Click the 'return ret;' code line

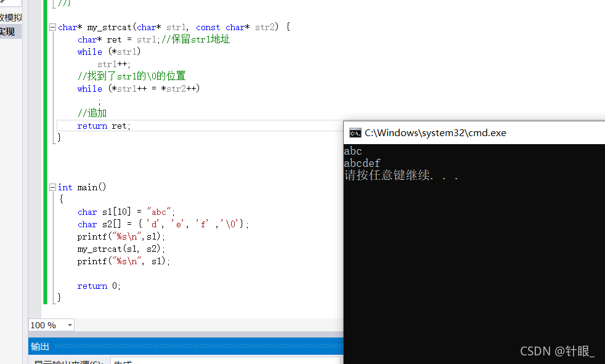click(x=104, y=126)
